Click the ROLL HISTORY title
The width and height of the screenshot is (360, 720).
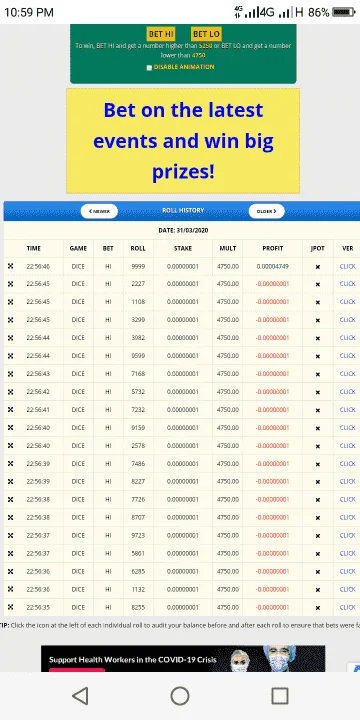183,210
